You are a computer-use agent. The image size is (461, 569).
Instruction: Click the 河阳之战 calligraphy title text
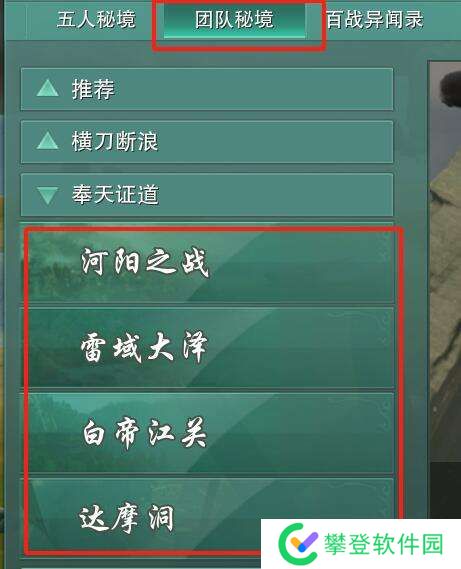(145, 262)
